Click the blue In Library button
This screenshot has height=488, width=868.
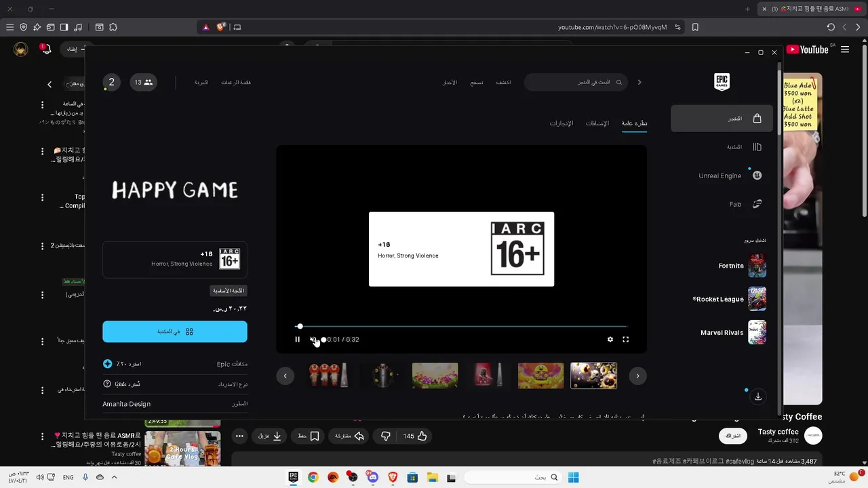pyautogui.click(x=175, y=331)
